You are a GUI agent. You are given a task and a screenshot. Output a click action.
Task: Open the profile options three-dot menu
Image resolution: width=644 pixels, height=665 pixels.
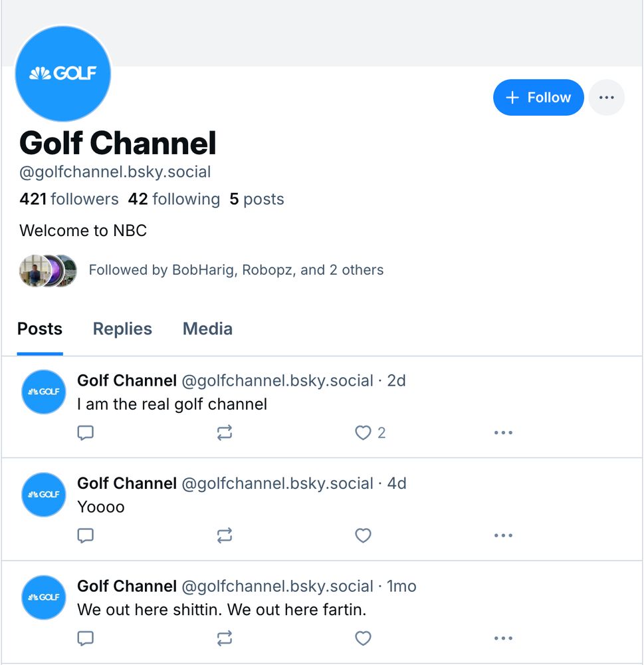click(x=606, y=98)
